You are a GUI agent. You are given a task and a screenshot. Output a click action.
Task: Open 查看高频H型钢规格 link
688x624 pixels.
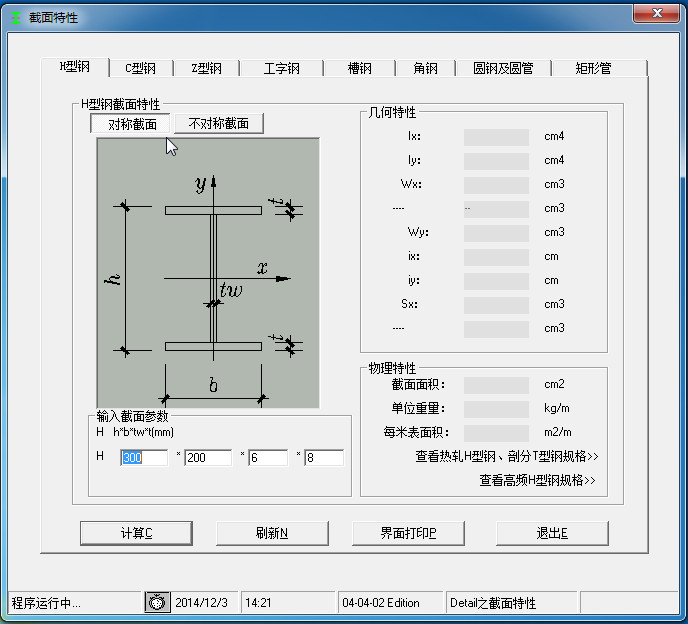[x=538, y=481]
